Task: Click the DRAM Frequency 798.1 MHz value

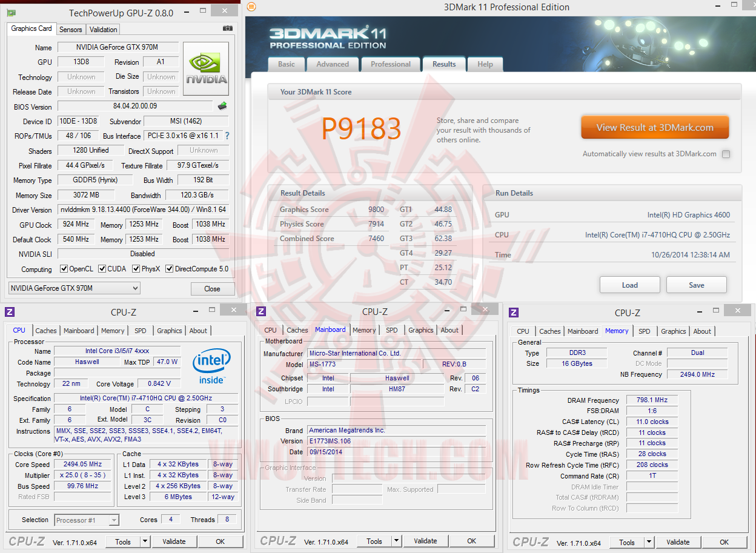Action: click(x=652, y=400)
